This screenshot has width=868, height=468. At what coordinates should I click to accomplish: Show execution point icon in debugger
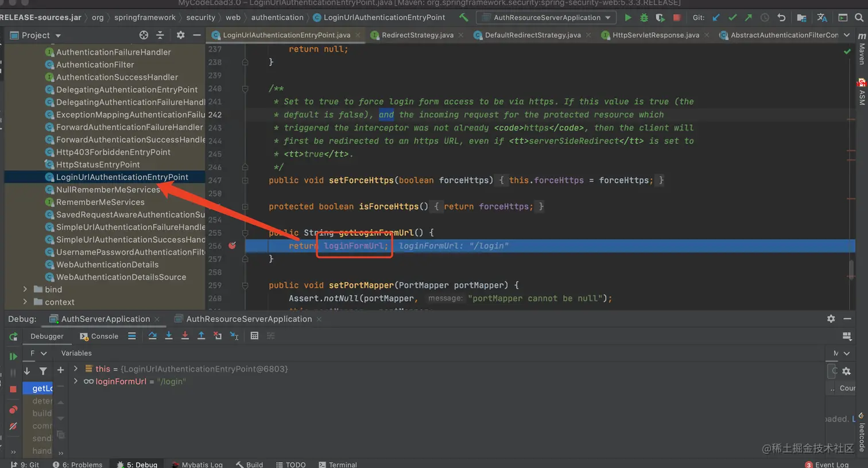point(132,336)
